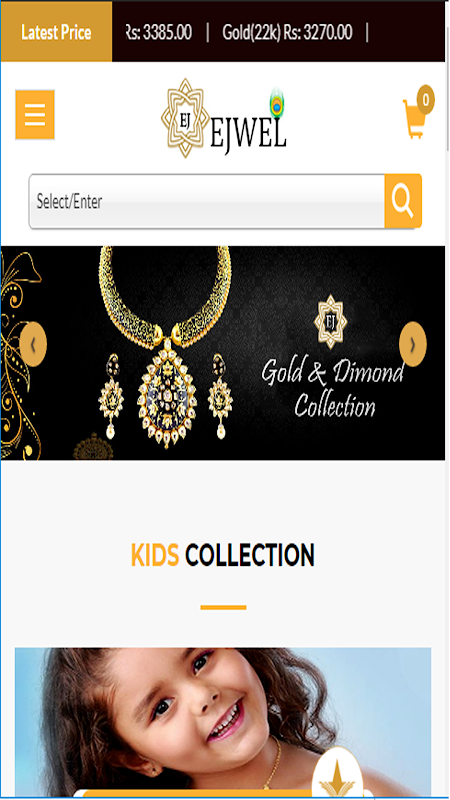Click the EJWEL brand name text
The height and width of the screenshot is (800, 450).
pyautogui.click(x=248, y=135)
